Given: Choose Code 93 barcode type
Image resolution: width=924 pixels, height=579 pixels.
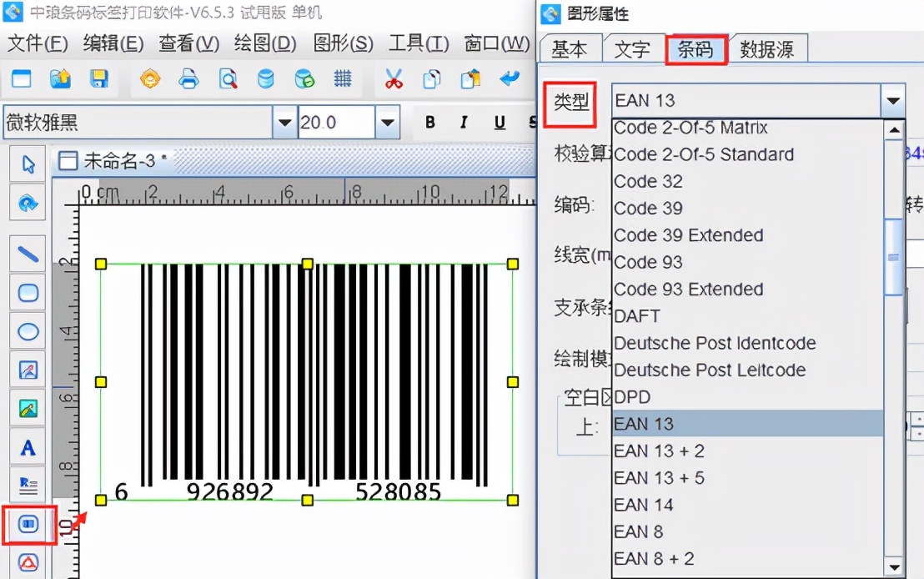Looking at the screenshot, I should (x=747, y=262).
